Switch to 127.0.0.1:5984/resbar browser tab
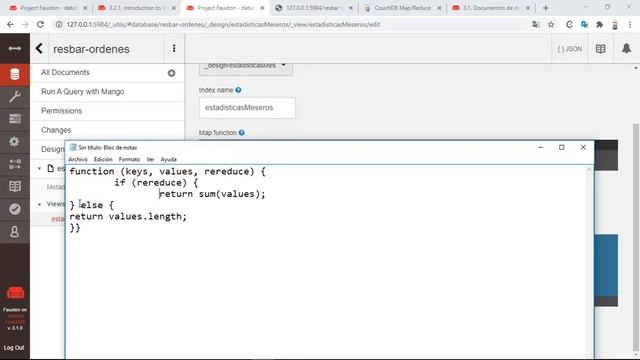The image size is (640, 360). pos(314,8)
